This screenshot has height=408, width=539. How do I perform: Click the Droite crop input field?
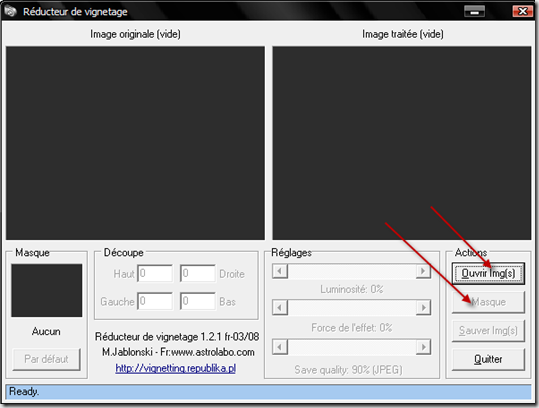tap(198, 273)
